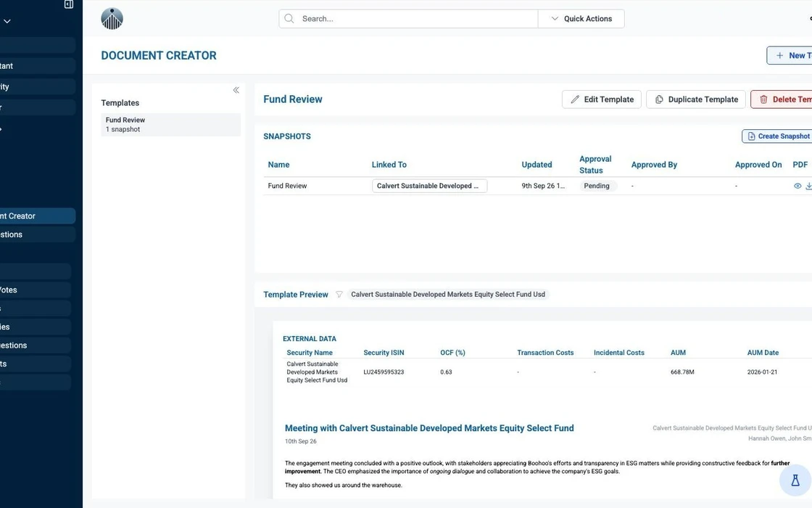Click the Security Name column header
The image size is (812, 508).
click(x=310, y=353)
